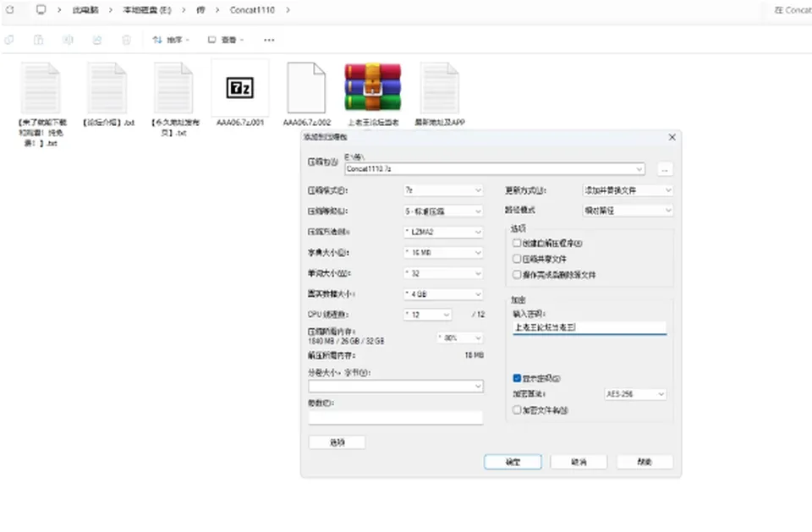Go to 本地磁盘 (E:) in the breadcrumb path
The height and width of the screenshot is (532, 812).
[147, 10]
